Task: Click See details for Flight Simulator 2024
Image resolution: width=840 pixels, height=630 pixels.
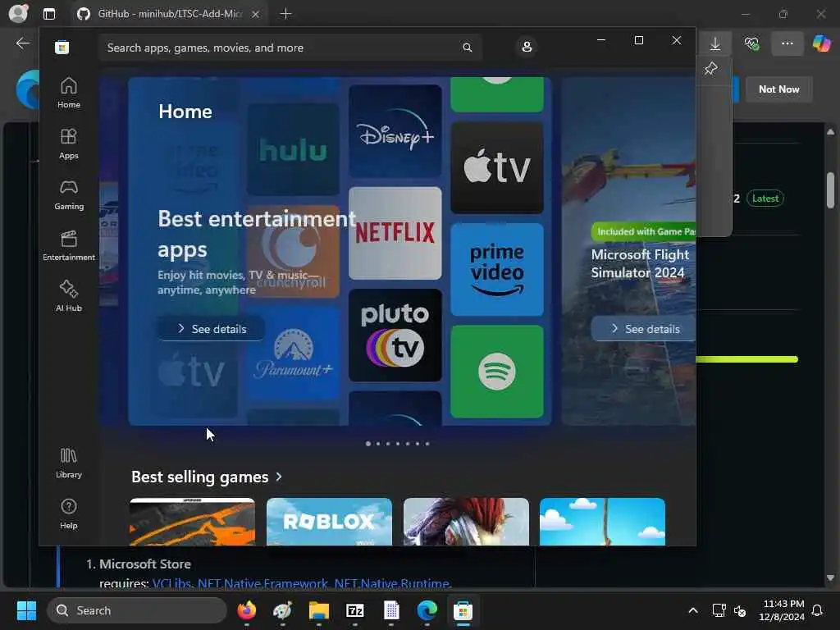Action: 644,328
